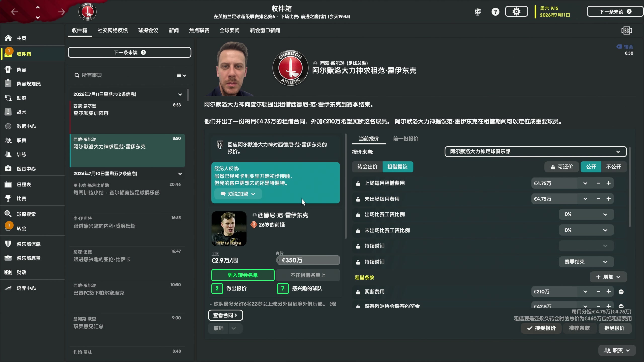Toggle 列入转会名单 transfer list button
Viewport: 644px width, 362px height.
pos(243,275)
